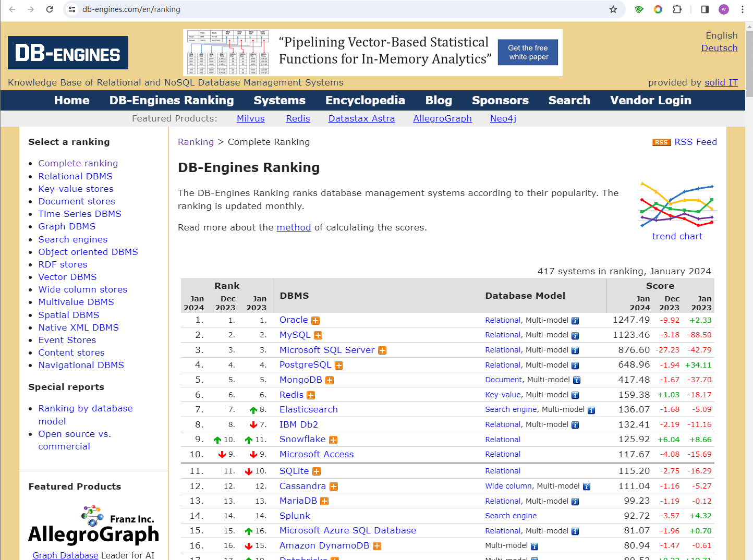Open the Datastax Astra featured link
The image size is (753, 560).
(361, 118)
